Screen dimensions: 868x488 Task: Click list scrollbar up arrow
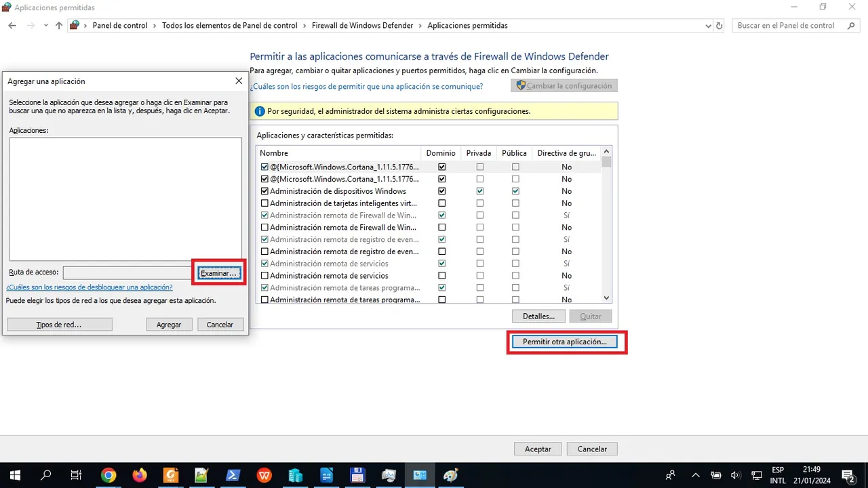(606, 152)
